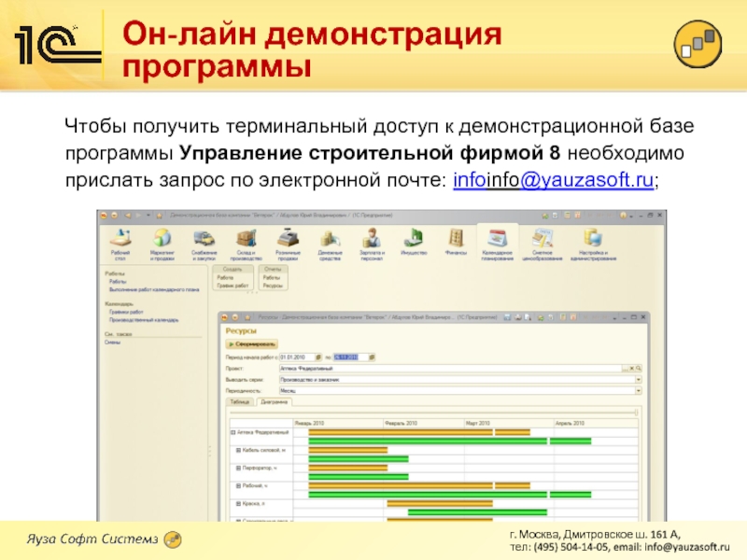The height and width of the screenshot is (560, 747).
Task: Click the Январь 2010 column header
Action: coord(338,423)
